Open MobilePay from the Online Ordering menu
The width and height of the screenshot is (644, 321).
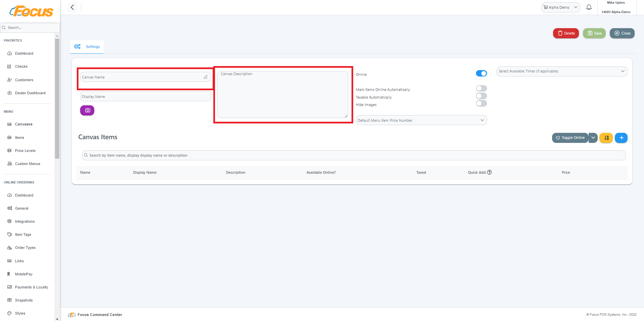tap(23, 274)
